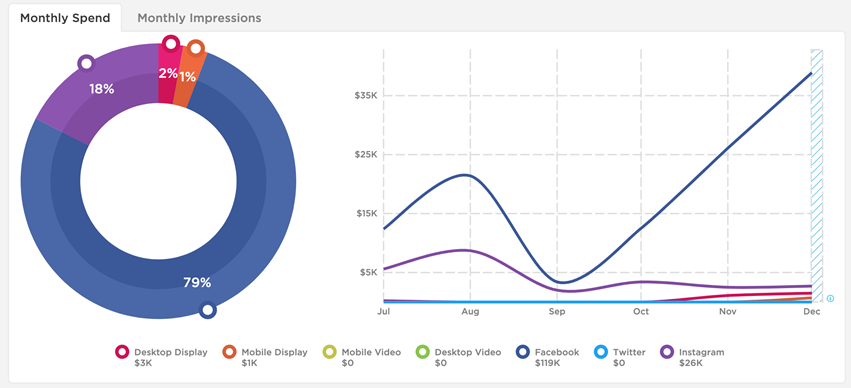851x388 pixels.
Task: Toggle the Instagram legend circle
Action: click(x=667, y=352)
